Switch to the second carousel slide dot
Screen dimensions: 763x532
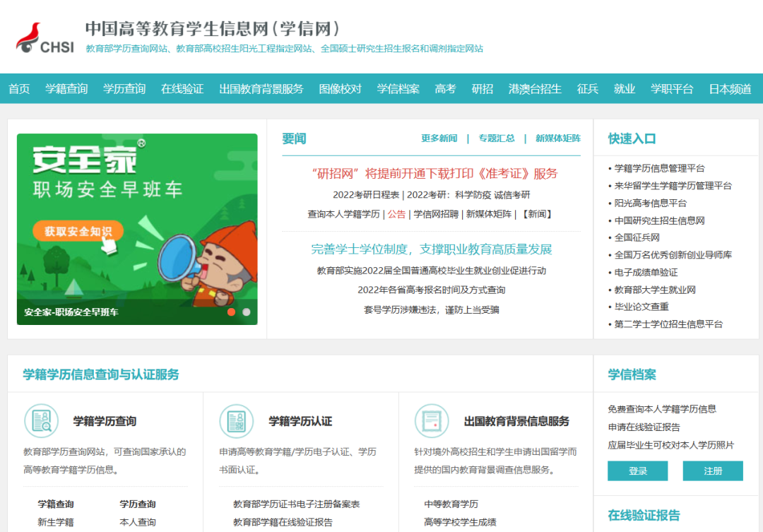pyautogui.click(x=246, y=312)
